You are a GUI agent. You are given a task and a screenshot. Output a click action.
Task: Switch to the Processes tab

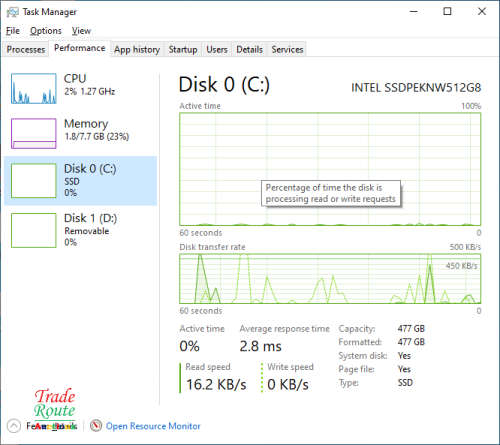click(x=26, y=49)
